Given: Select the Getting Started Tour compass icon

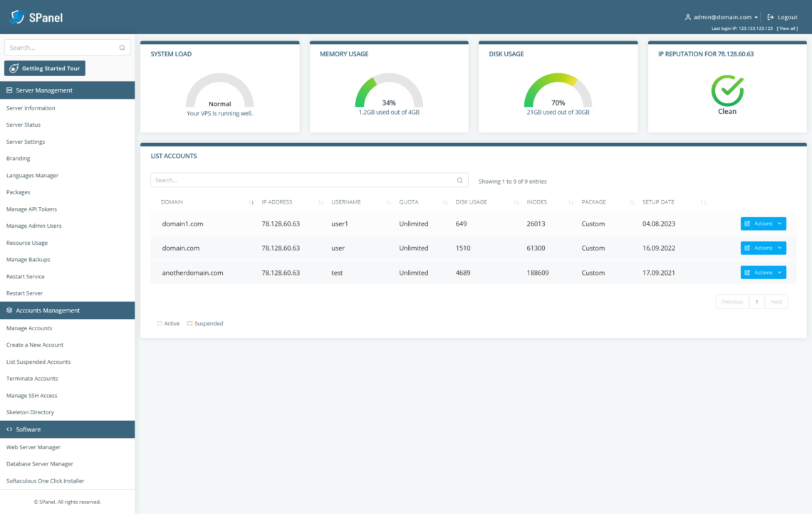Looking at the screenshot, I should point(16,68).
